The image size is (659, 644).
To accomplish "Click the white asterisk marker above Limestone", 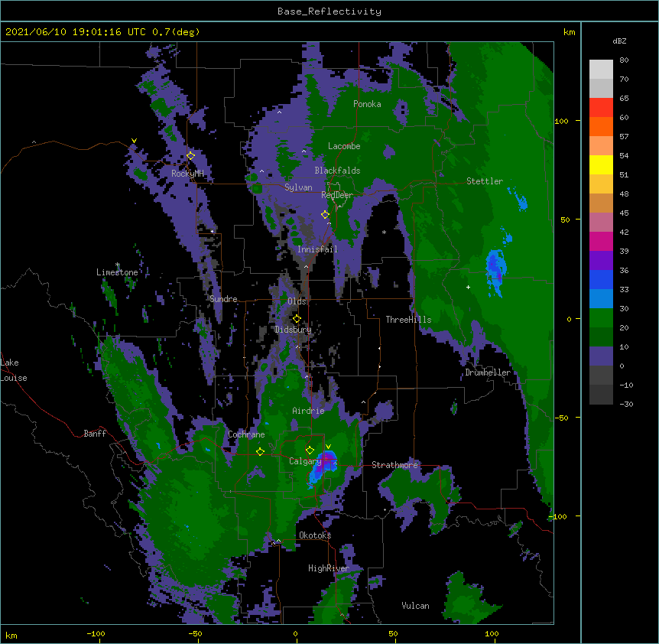I will [118, 265].
